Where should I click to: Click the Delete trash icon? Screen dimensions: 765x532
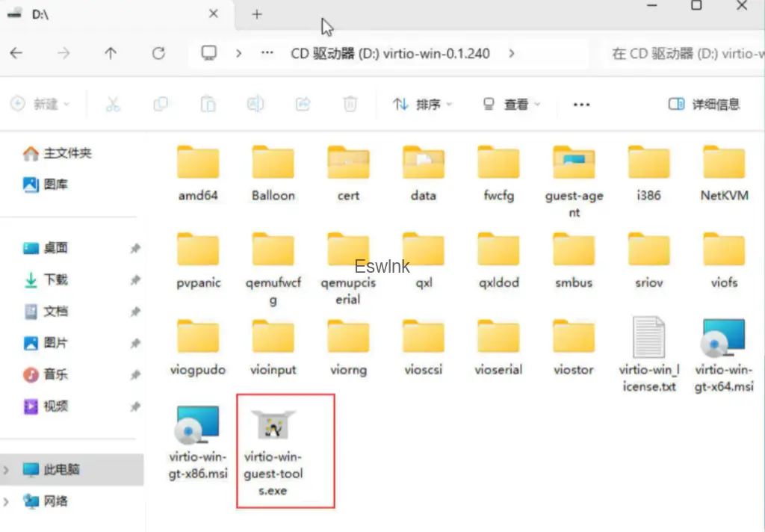point(350,105)
